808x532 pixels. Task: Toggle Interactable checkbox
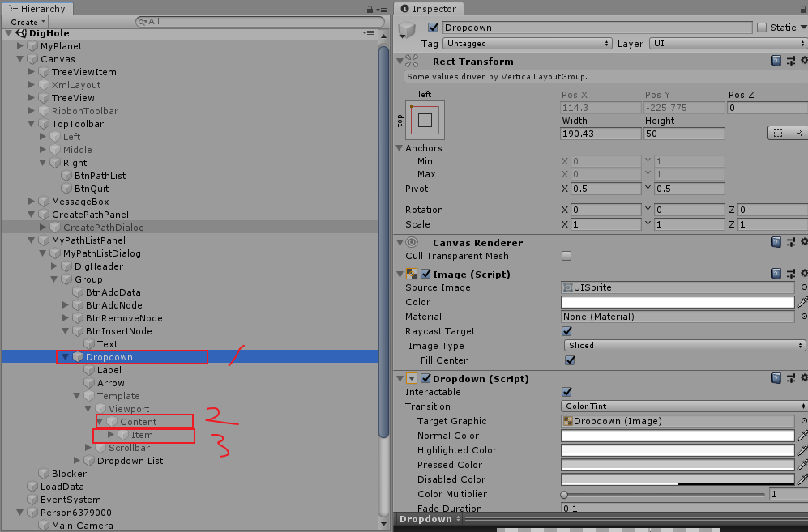(566, 391)
